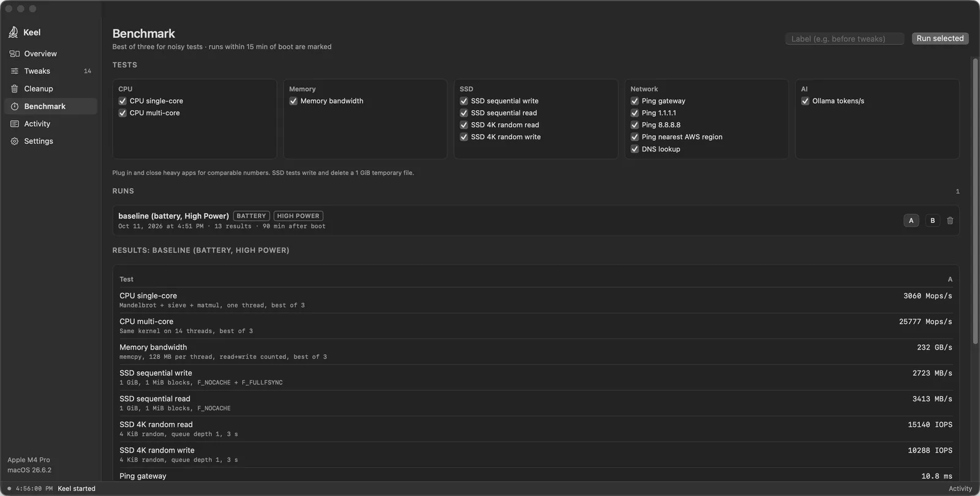Click the Tweaks count badge 14
This screenshot has height=496, width=980.
88,71
